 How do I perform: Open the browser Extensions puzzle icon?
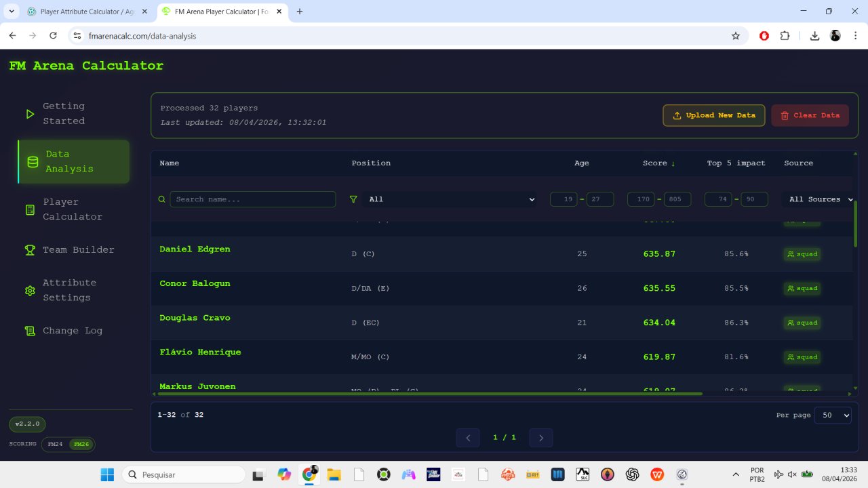785,36
